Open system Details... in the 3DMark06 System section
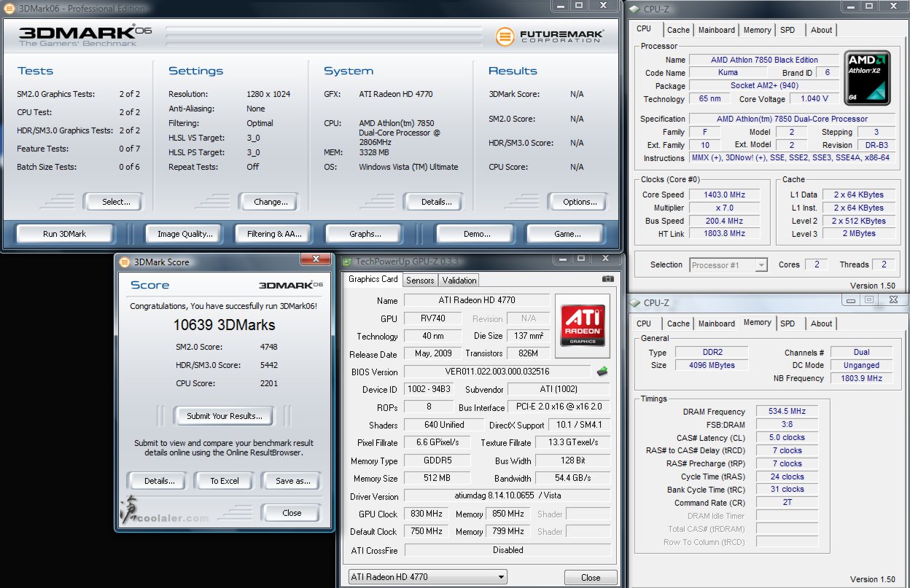The width and height of the screenshot is (910, 588). coord(434,202)
